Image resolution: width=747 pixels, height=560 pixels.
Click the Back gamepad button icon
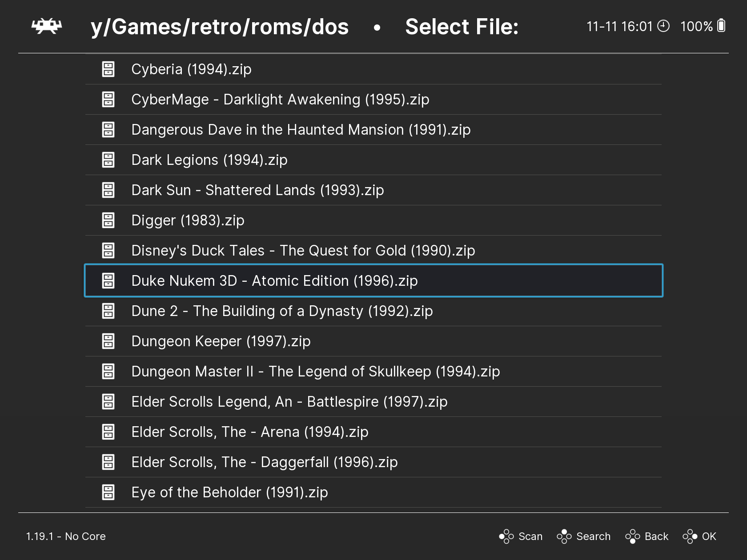633,536
